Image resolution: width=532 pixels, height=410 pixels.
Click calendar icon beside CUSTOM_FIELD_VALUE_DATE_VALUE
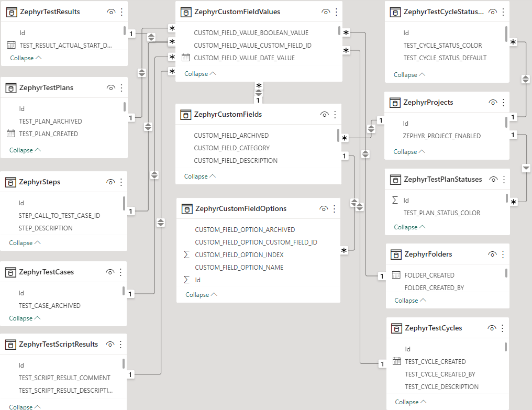[185, 58]
